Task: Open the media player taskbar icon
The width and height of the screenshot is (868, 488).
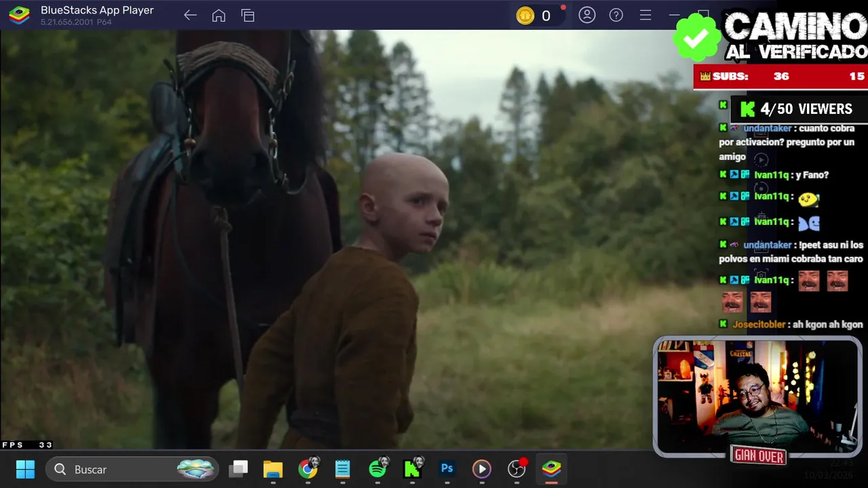Action: [x=481, y=469]
